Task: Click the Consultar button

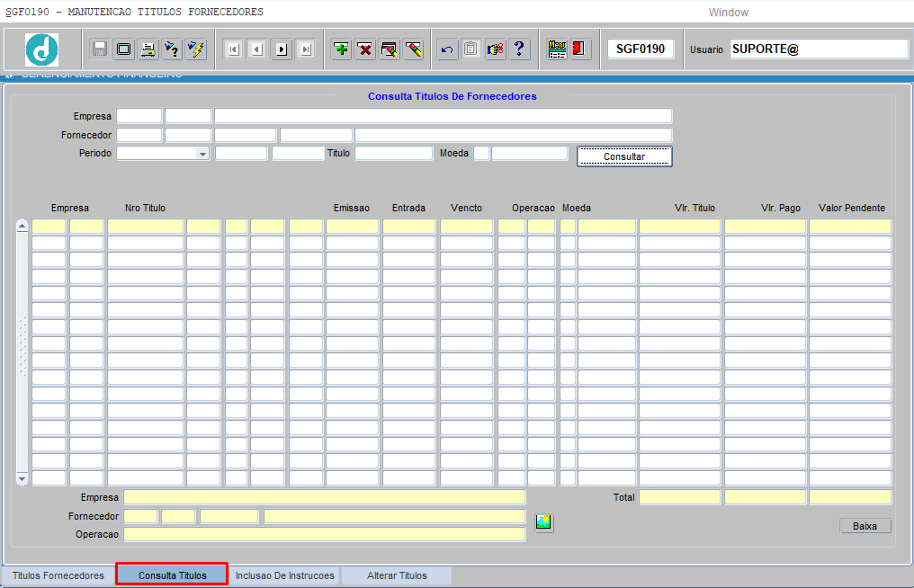Action: 624,156
